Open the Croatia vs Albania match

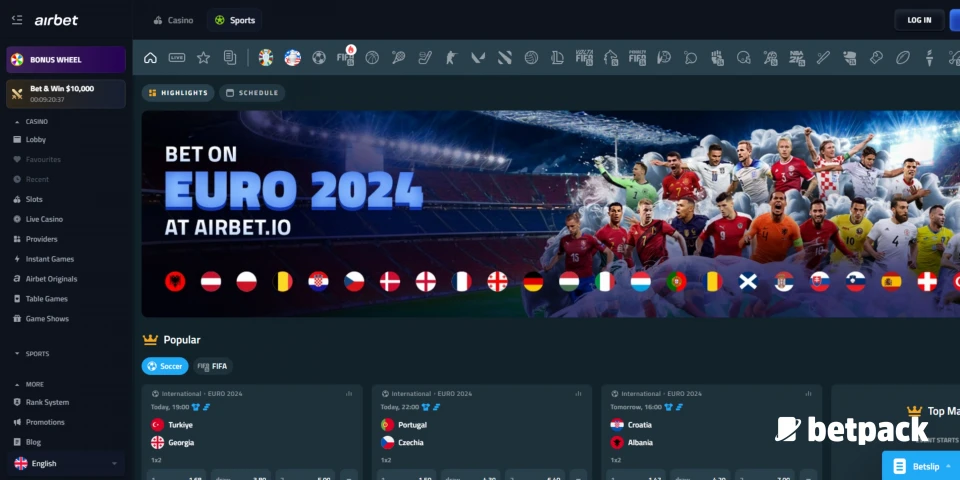[711, 432]
